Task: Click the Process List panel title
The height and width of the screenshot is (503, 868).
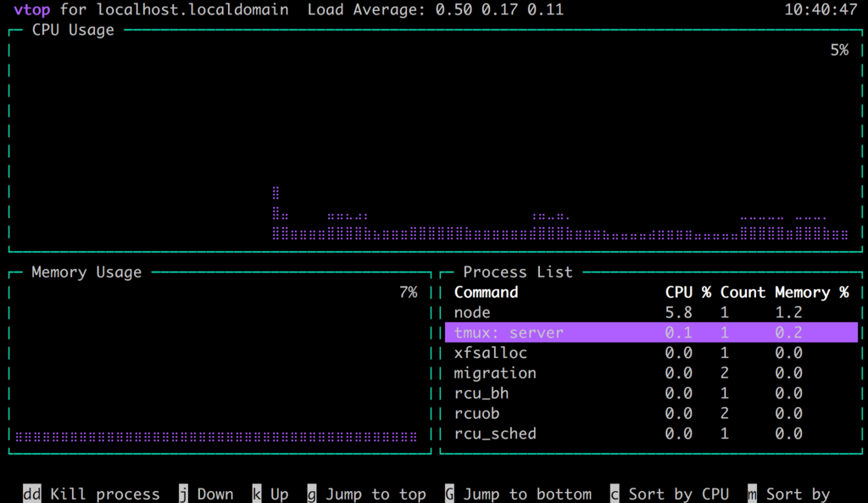Action: (x=518, y=272)
